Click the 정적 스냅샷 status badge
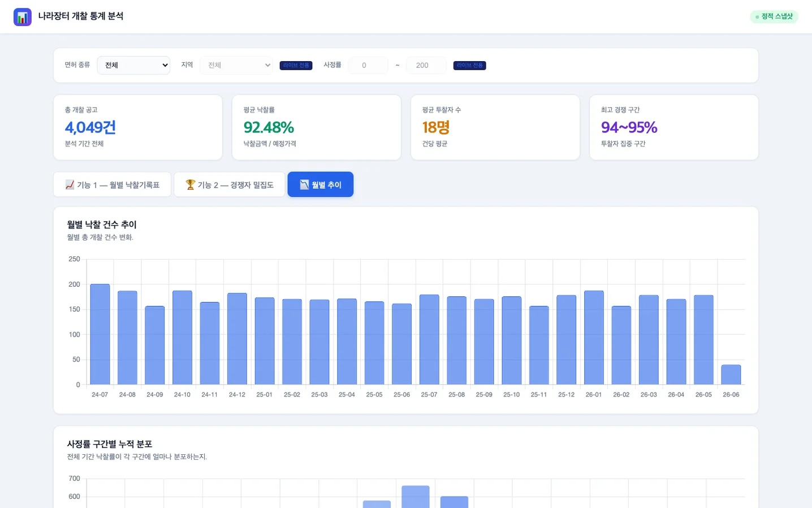The height and width of the screenshot is (508, 812). pos(774,17)
